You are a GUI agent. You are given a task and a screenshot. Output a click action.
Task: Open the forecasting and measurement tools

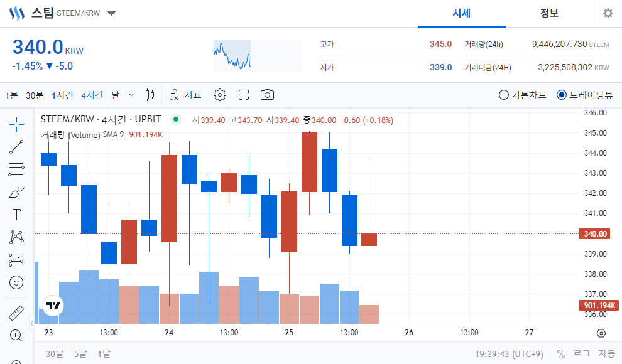(16, 260)
